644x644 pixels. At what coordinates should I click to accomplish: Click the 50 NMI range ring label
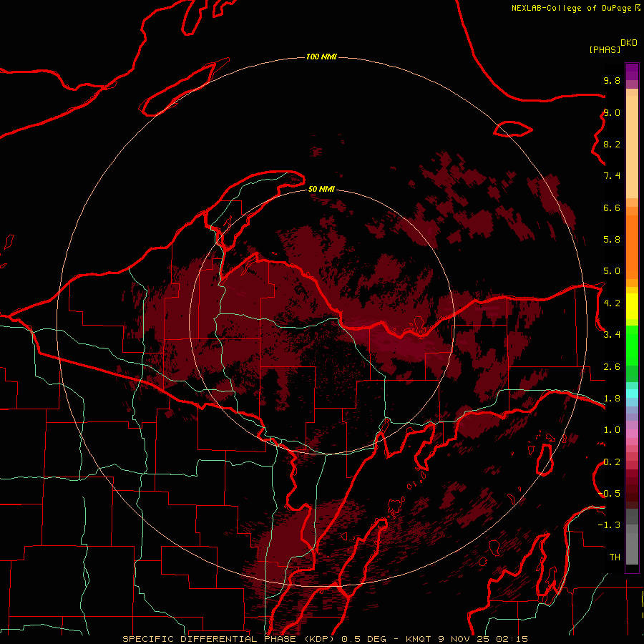(x=321, y=189)
